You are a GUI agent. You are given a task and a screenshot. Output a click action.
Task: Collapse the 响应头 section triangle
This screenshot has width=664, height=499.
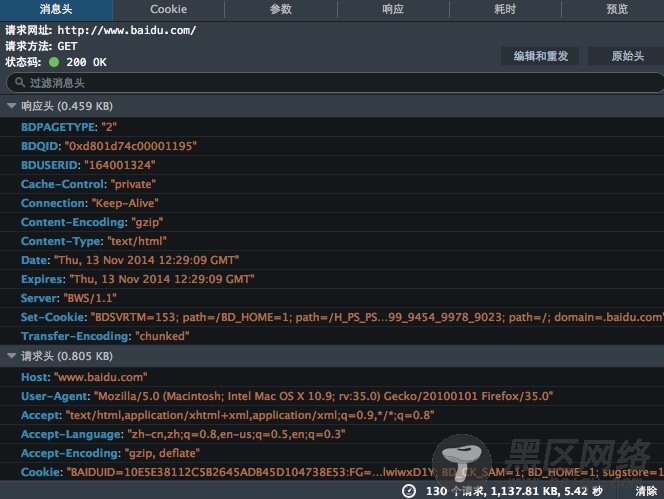click(11, 106)
